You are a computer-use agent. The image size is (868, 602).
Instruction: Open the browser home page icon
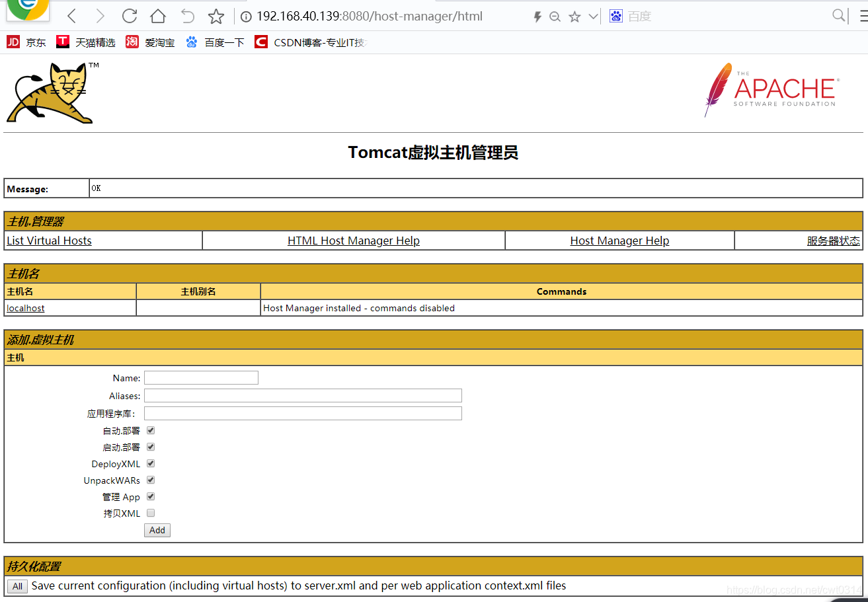pyautogui.click(x=158, y=16)
